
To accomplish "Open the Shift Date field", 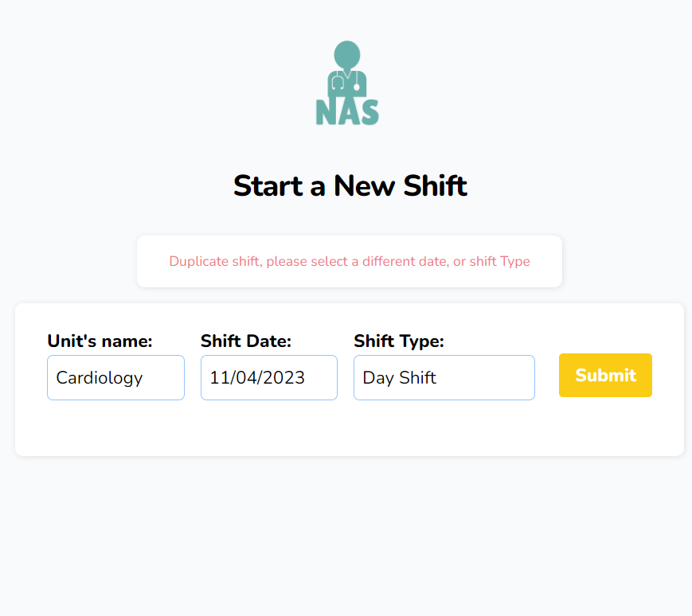I will tap(269, 377).
